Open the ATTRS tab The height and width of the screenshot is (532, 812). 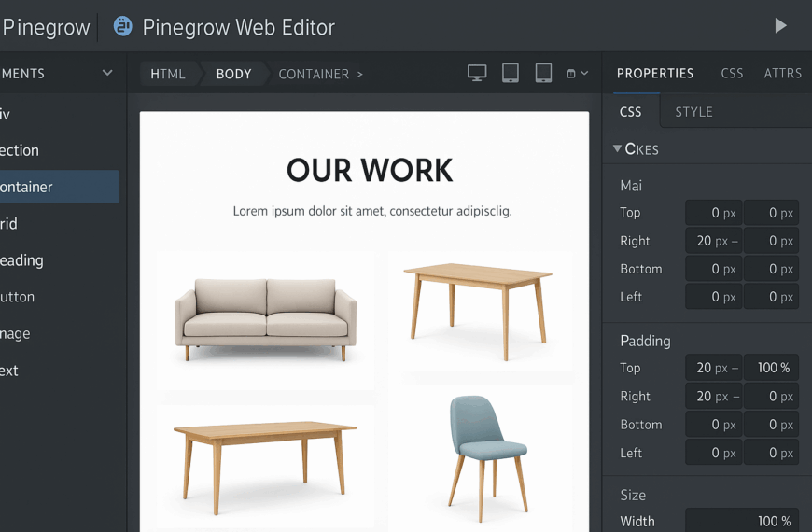click(782, 74)
